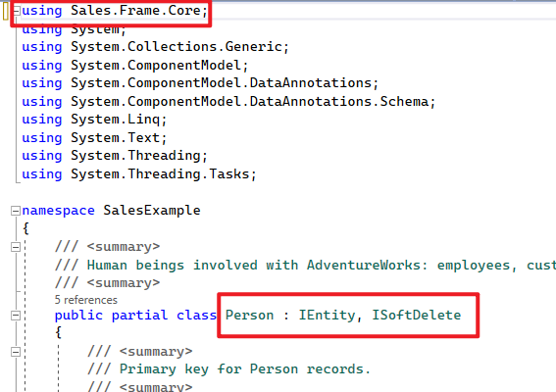This screenshot has height=392, width=556.
Task: Place cursor in Sales.Frame.Core using line
Action: pos(115,11)
